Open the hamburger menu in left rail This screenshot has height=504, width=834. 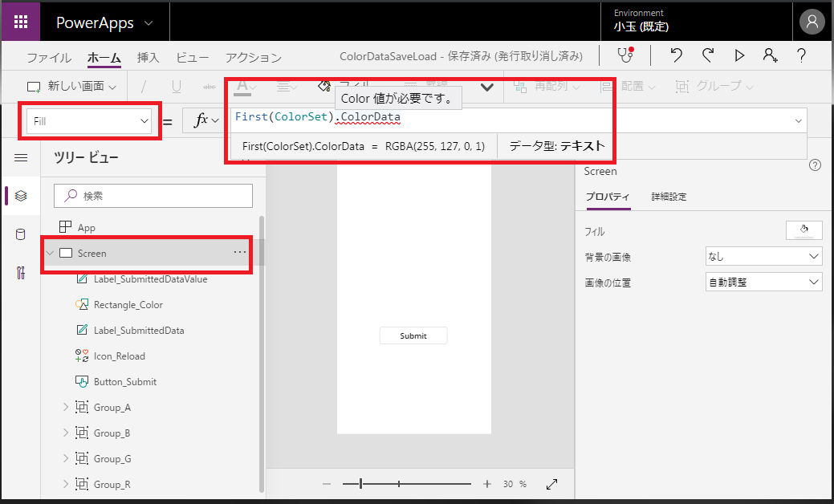[x=21, y=158]
